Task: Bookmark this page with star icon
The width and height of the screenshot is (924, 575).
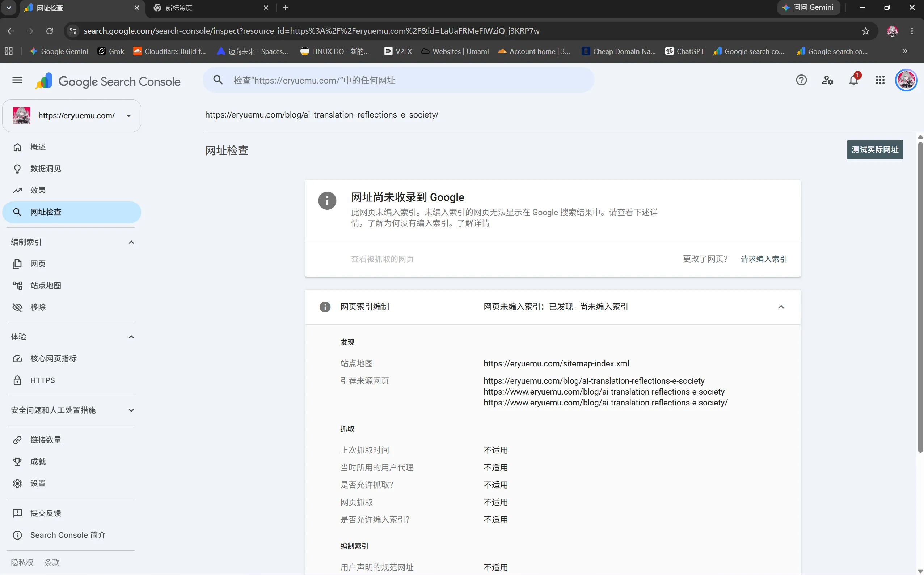Action: 865,31
